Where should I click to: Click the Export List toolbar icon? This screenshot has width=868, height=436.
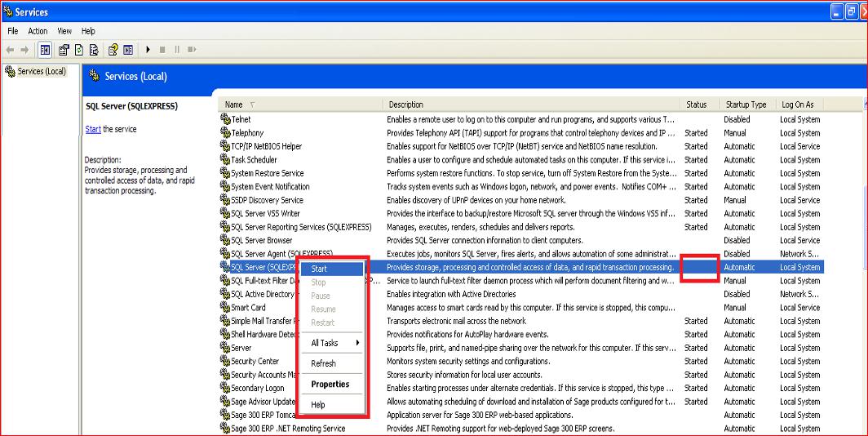click(x=94, y=50)
